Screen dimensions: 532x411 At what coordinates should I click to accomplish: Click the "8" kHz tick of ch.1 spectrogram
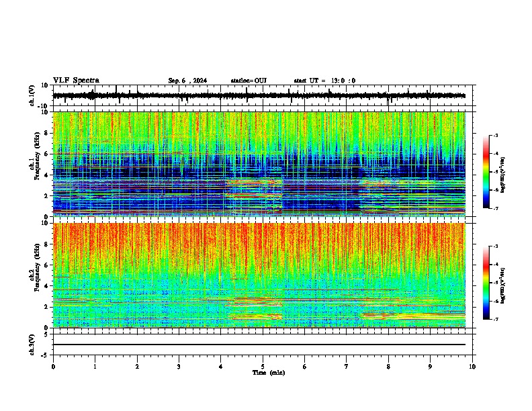click(47, 133)
